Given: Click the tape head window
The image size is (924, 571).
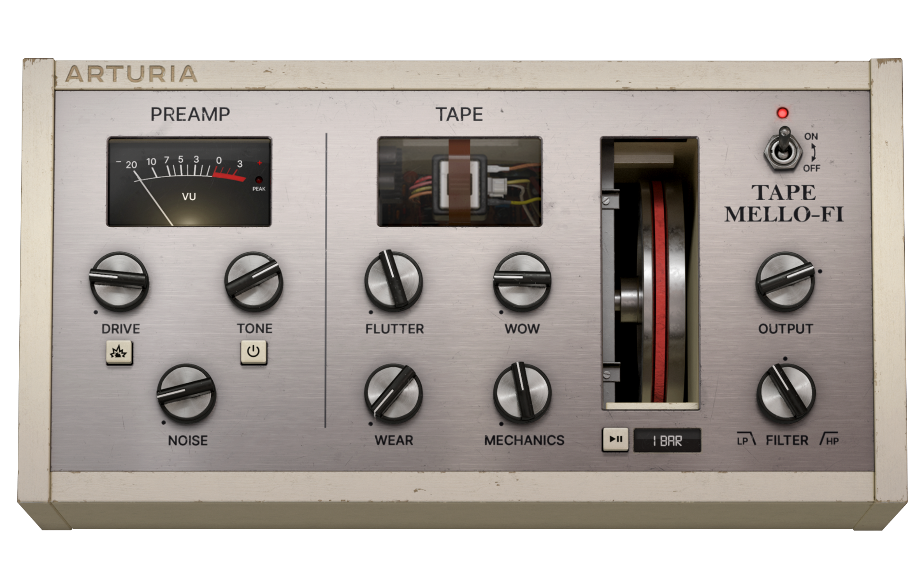Looking at the screenshot, I should pos(460,182).
